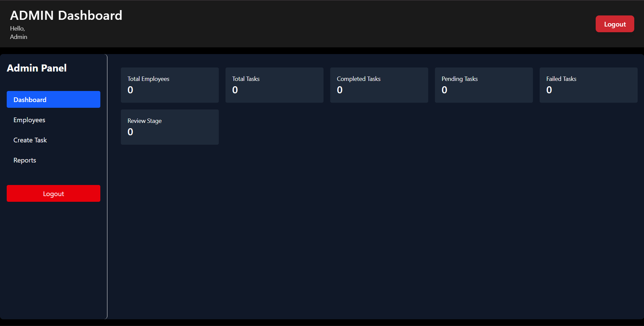Image resolution: width=644 pixels, height=326 pixels.
Task: Click the Admin Panel sidebar title
Action: point(37,68)
